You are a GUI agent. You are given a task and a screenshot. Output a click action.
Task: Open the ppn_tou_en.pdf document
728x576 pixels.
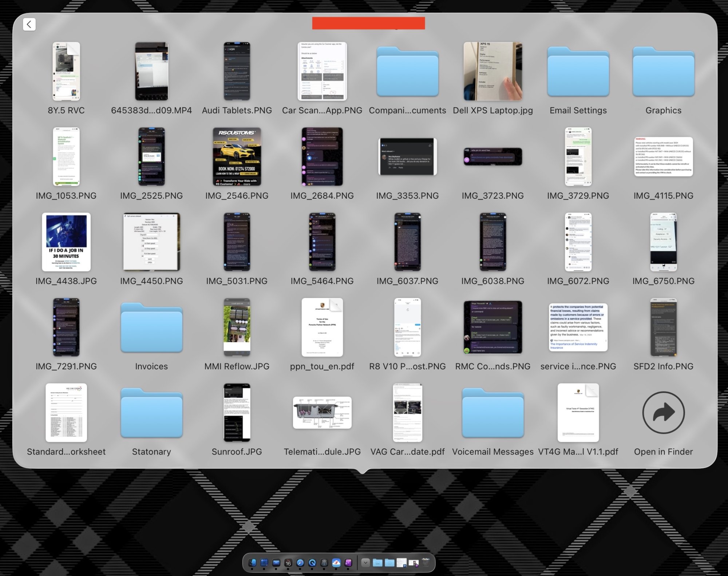(322, 327)
